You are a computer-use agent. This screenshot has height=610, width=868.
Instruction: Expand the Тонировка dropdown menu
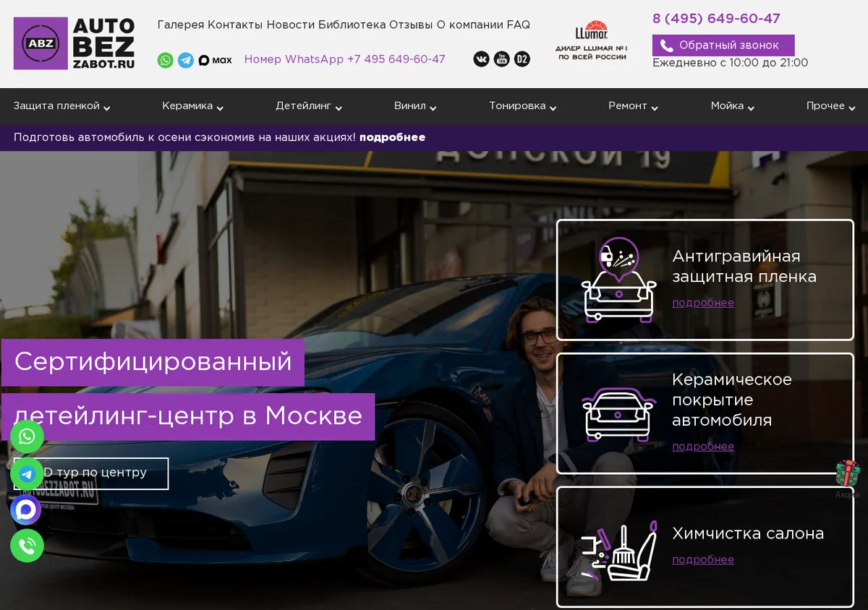click(x=522, y=106)
